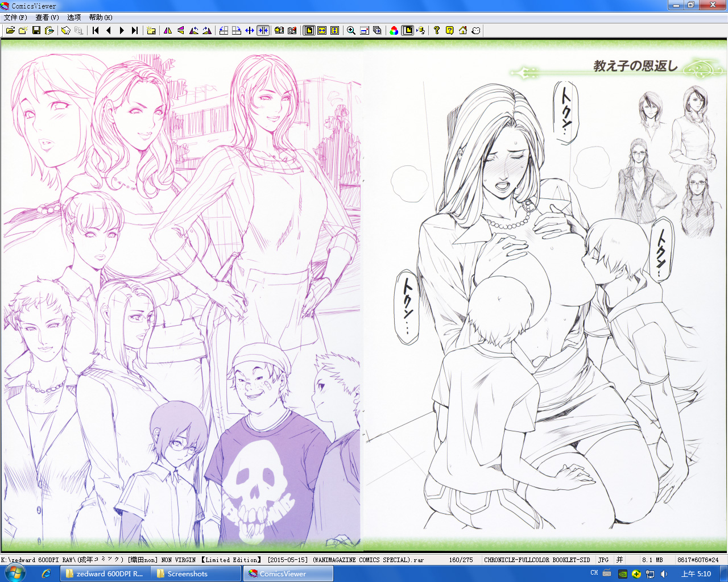Expand the 帮助(H) menu
Viewport: 728px width, 582px height.
coord(101,18)
